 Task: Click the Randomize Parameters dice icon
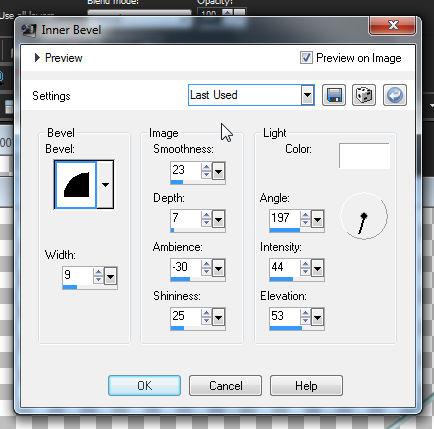364,95
